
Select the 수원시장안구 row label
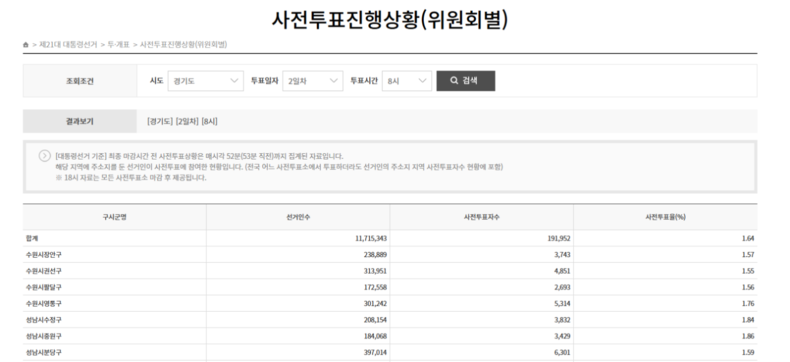pos(44,255)
